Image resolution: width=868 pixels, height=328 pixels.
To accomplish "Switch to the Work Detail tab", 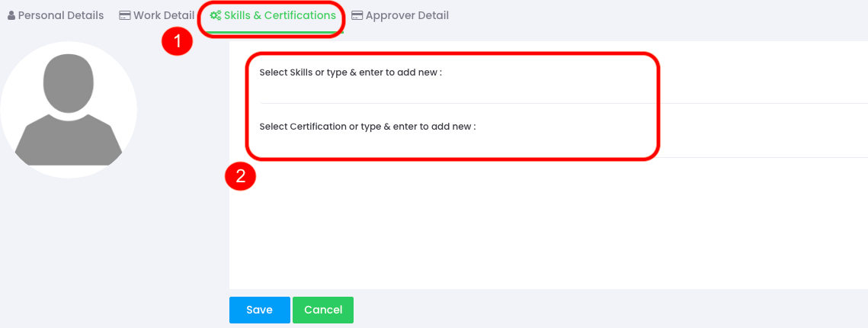I will click(x=157, y=15).
